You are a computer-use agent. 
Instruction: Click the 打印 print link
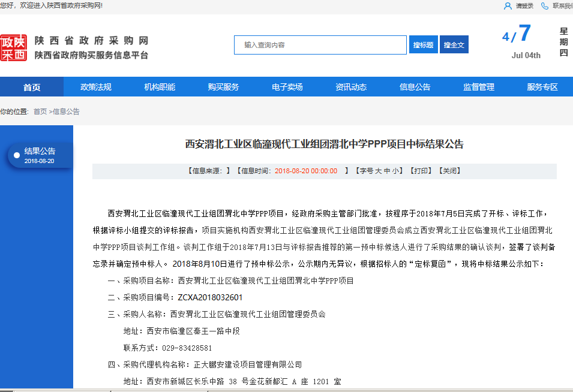pyautogui.click(x=421, y=171)
